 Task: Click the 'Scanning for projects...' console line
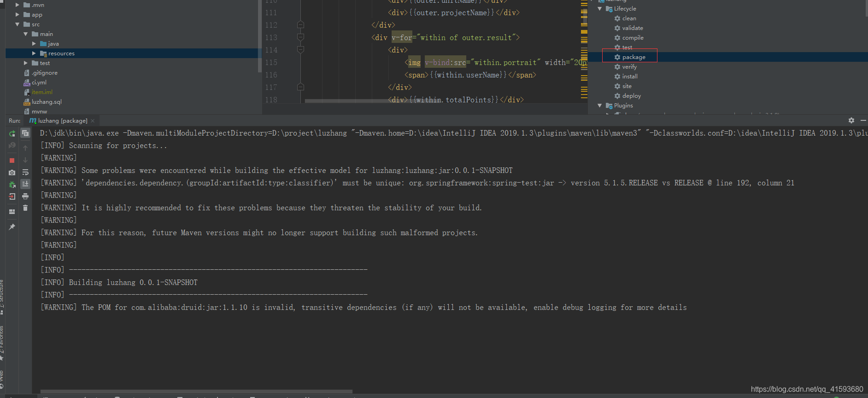pos(118,145)
